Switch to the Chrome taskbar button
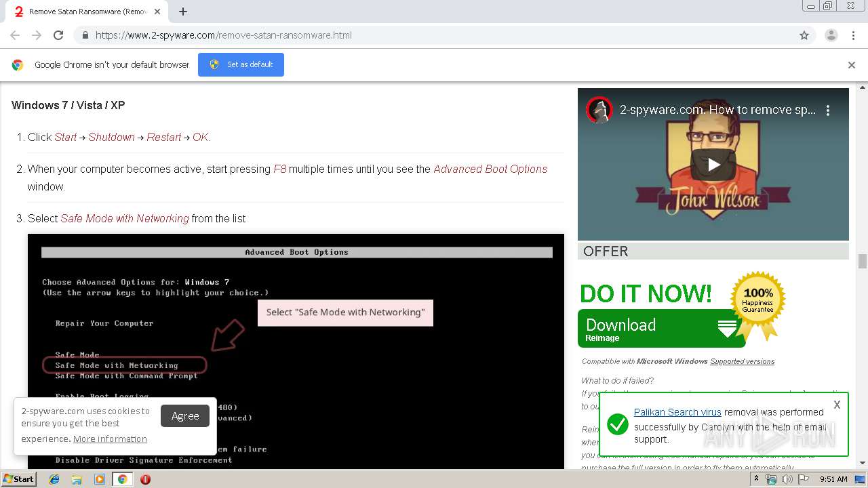The width and height of the screenshot is (868, 488). pyautogui.click(x=122, y=479)
